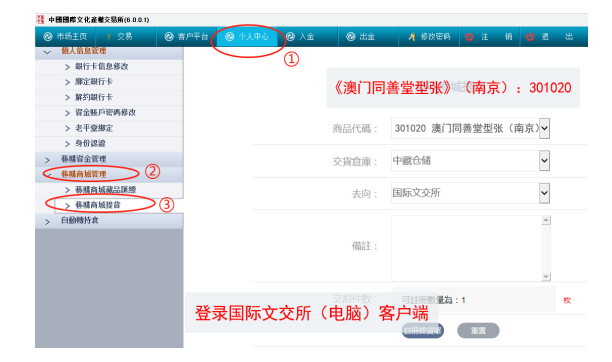Viewport: 612px width, 362px height.
Task: Click the 客户平台 icon in navigation bar
Action: (169, 37)
